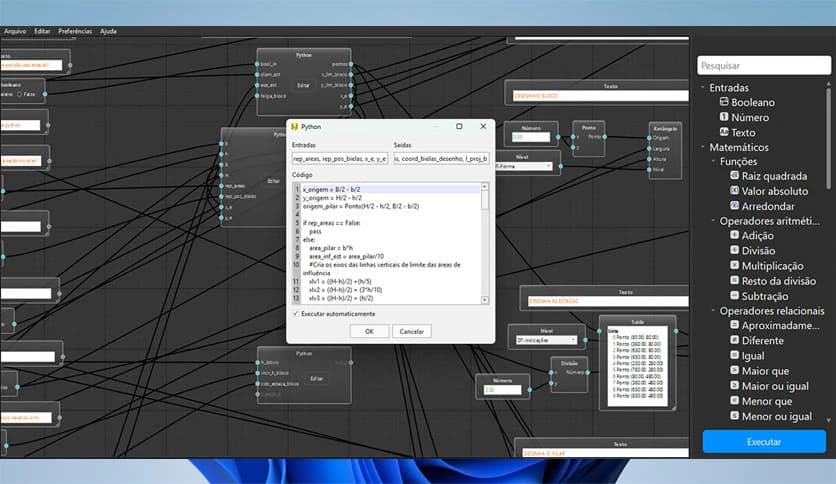Image resolution: width=836 pixels, height=484 pixels.
Task: Click the Diferente operator icon
Action: point(734,340)
